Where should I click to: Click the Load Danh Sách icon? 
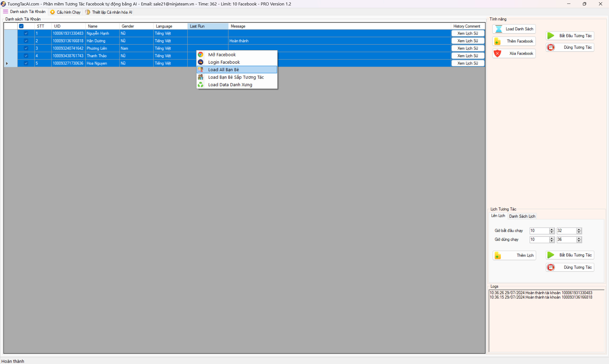point(499,29)
